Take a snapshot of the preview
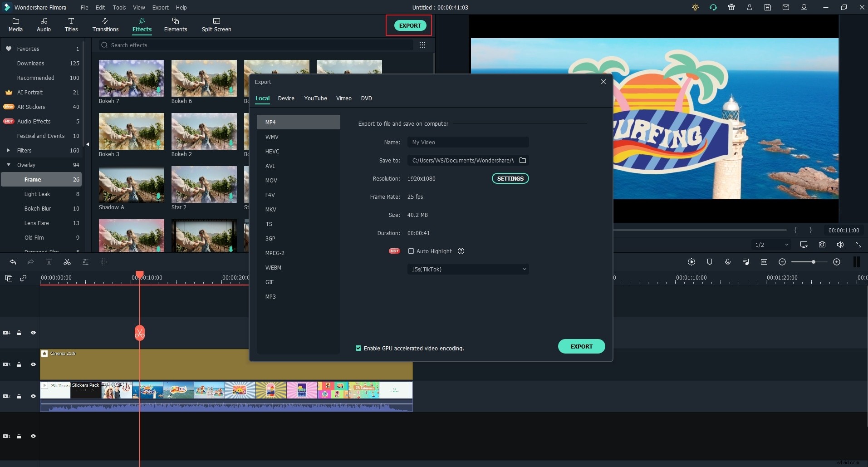The height and width of the screenshot is (467, 868). click(x=822, y=245)
